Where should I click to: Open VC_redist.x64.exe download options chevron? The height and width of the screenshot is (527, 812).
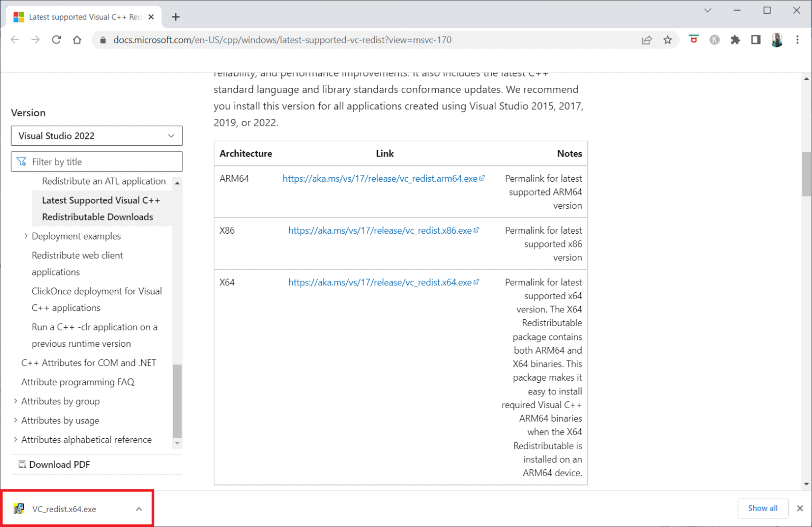tap(139, 509)
